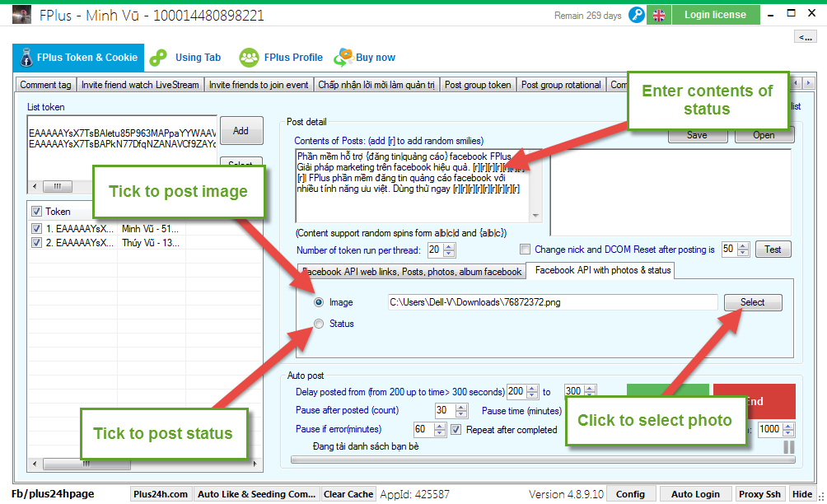Image resolution: width=827 pixels, height=504 pixels.
Task: Open Facebook API web links, Posts, photos tab
Action: 412,272
